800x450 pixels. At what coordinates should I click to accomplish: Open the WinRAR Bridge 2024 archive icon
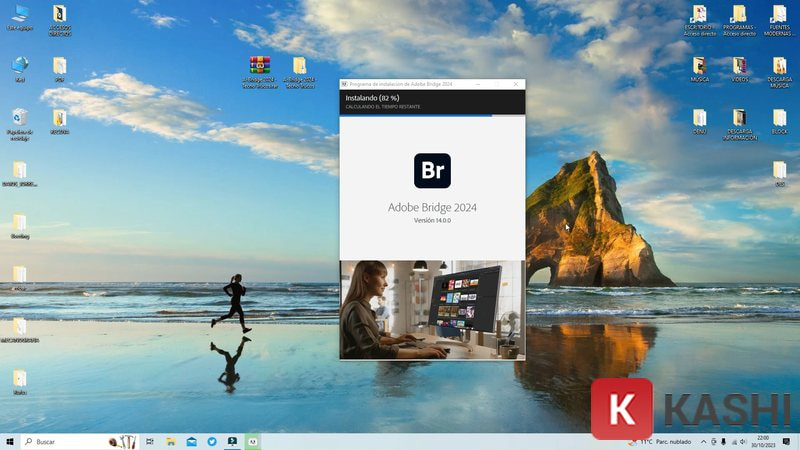[260, 72]
